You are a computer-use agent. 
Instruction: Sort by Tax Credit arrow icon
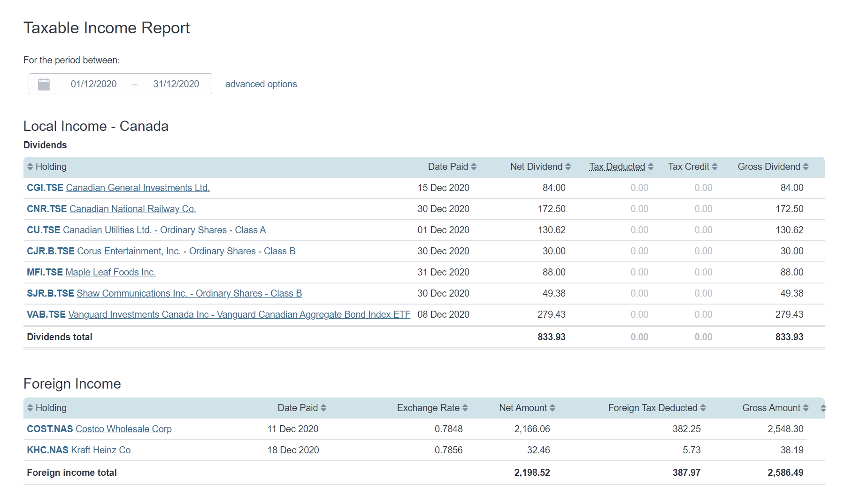715,167
